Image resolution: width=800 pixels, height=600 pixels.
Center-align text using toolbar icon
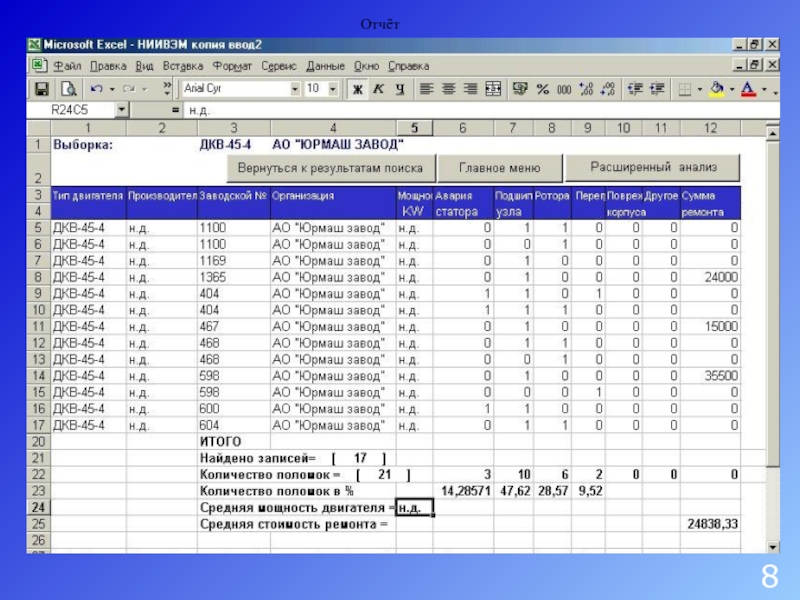tap(448, 89)
